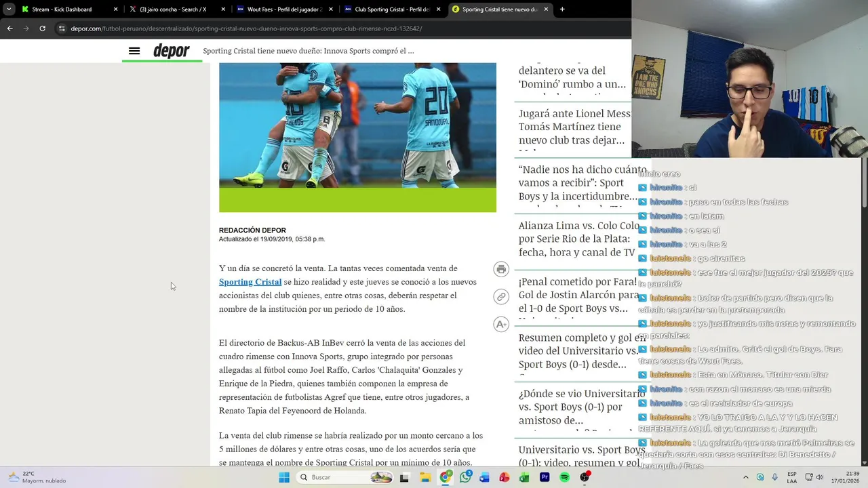Screen dimensions: 868x488
Task: Click the depor.com address bar URL
Action: 246,28
